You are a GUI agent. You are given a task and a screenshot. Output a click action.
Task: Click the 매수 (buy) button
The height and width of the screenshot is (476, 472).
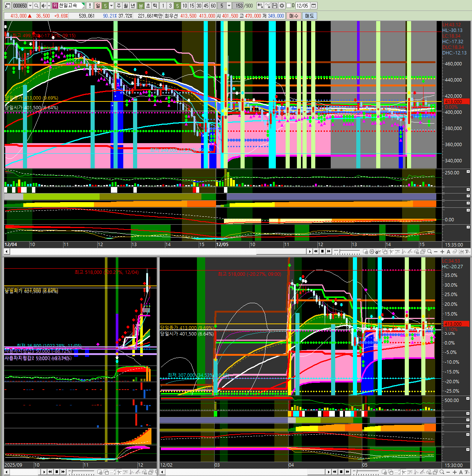293,16
